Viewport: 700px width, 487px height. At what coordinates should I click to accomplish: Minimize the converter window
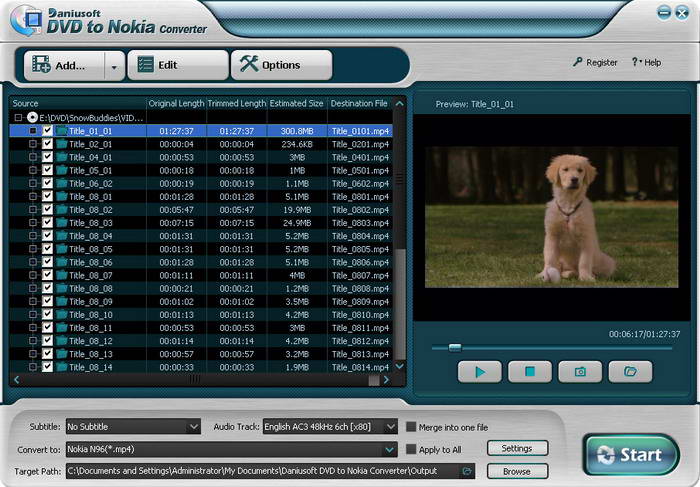(x=664, y=12)
